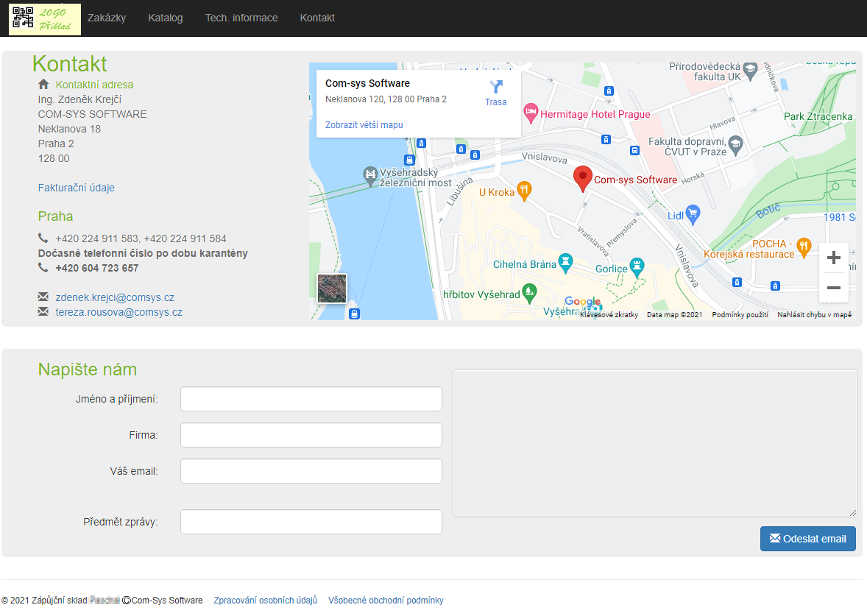This screenshot has height=616, width=867.
Task: Open Podmínky použití map link
Action: pyautogui.click(x=740, y=315)
